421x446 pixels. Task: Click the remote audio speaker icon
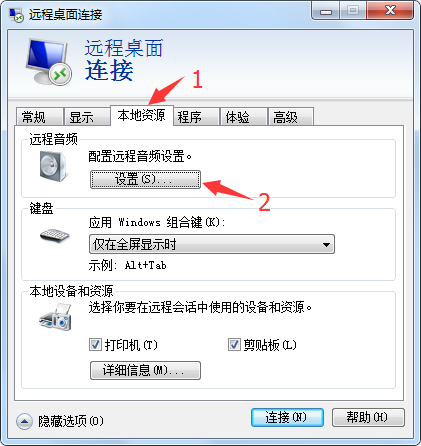coord(54,166)
